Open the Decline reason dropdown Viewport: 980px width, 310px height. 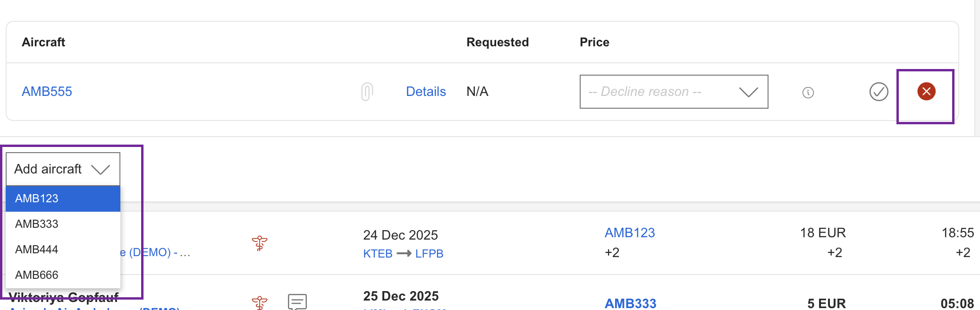click(674, 92)
